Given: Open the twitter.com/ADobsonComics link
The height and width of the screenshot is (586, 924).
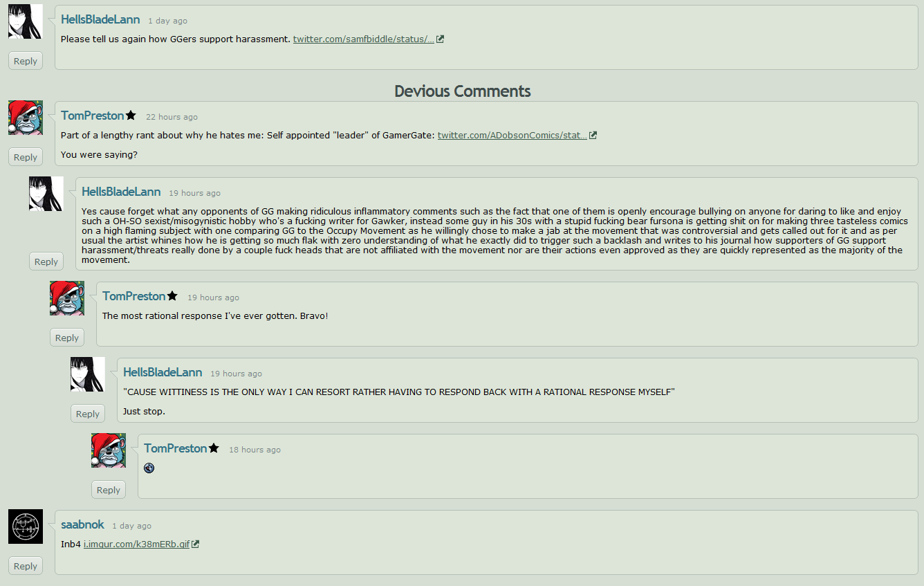Looking at the screenshot, I should 512,136.
